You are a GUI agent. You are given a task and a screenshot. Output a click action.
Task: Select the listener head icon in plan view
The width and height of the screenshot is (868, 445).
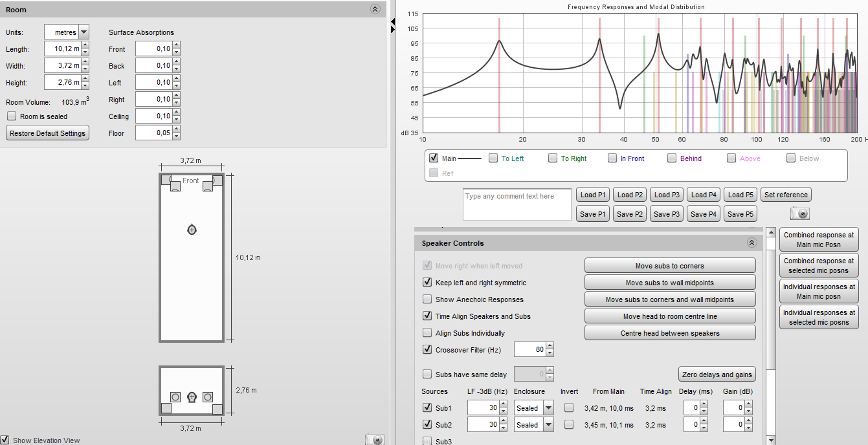pos(192,230)
